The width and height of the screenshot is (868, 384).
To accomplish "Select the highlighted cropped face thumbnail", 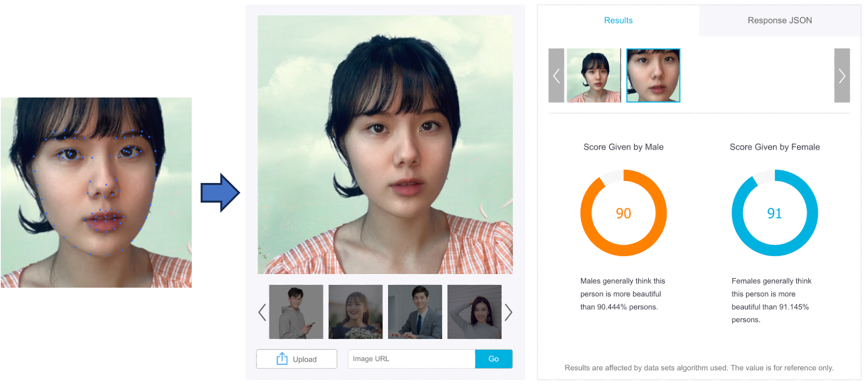I will coord(653,75).
